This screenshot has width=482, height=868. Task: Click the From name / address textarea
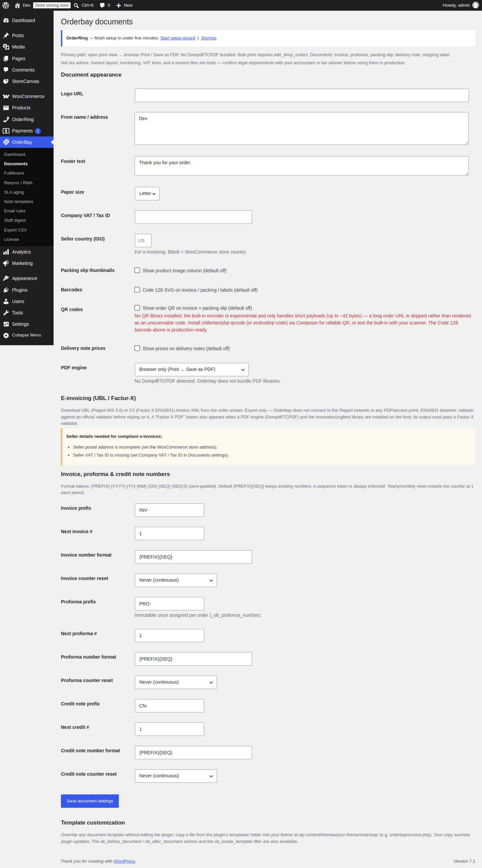[x=302, y=129]
